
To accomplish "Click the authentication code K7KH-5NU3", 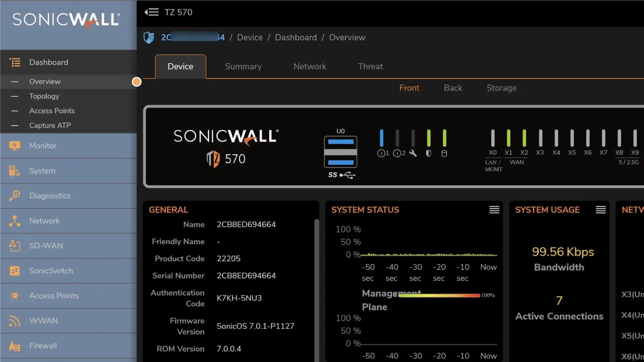I will (239, 298).
